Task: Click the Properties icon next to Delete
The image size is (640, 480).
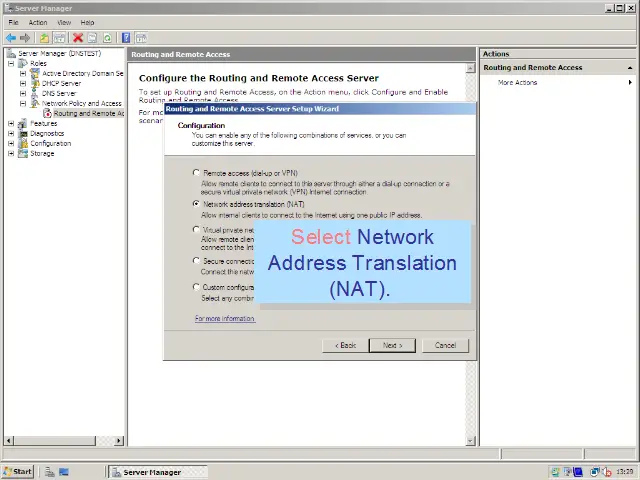Action: (93, 38)
